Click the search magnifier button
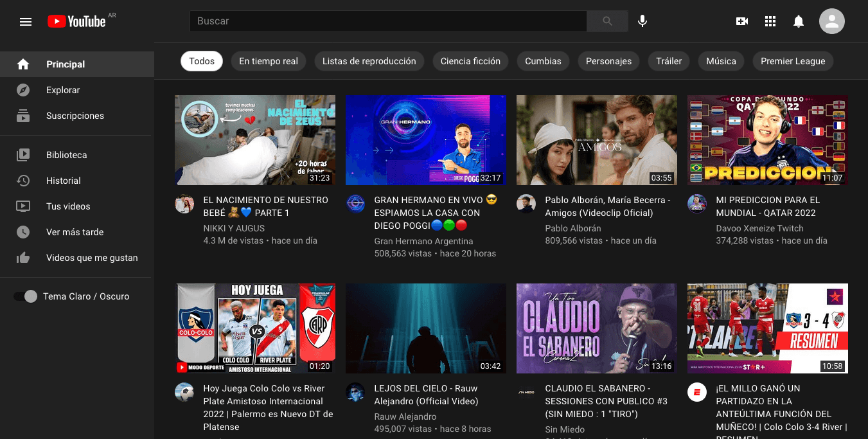This screenshot has height=439, width=868. point(607,21)
